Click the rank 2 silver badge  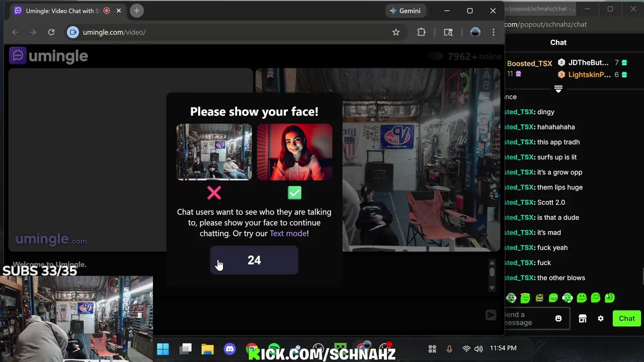click(x=561, y=63)
